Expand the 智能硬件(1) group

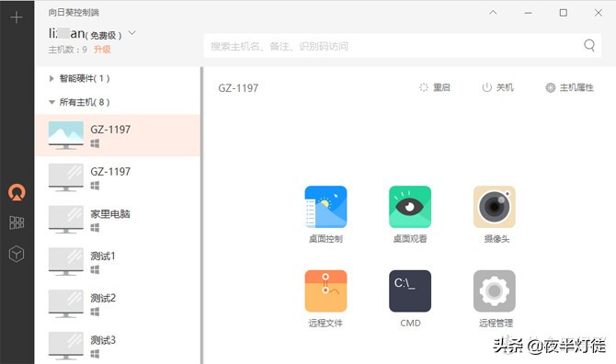(79, 78)
